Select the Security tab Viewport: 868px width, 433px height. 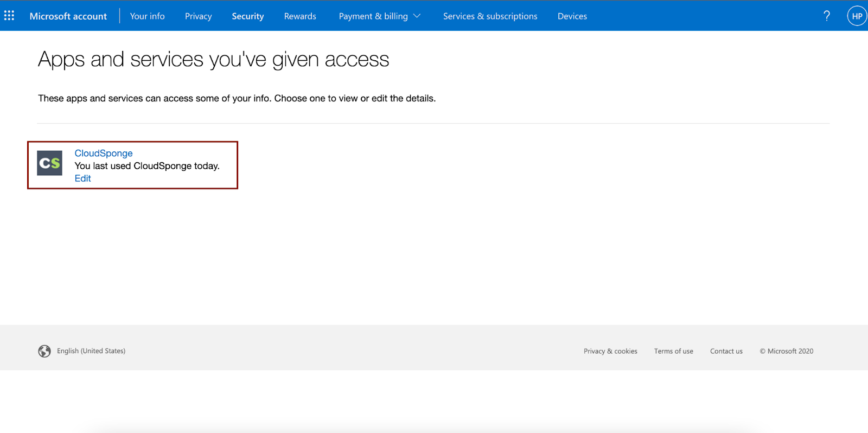(x=247, y=16)
